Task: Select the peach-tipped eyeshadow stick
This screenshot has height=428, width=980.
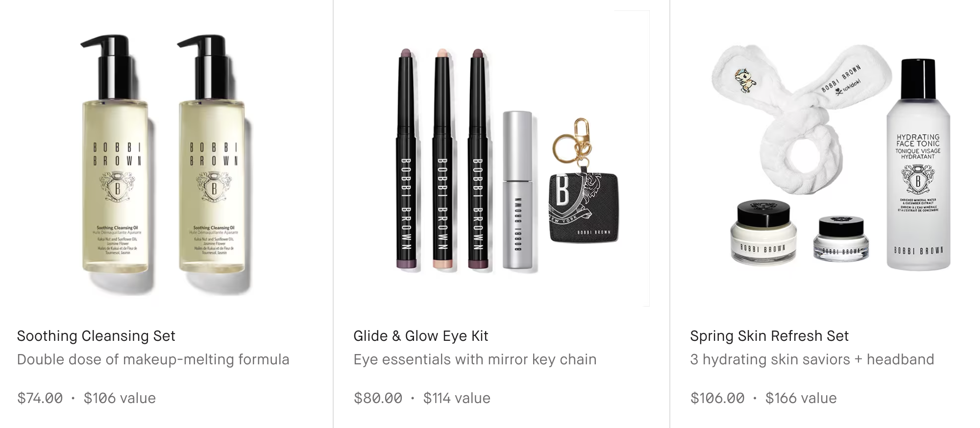Action: 442,159
